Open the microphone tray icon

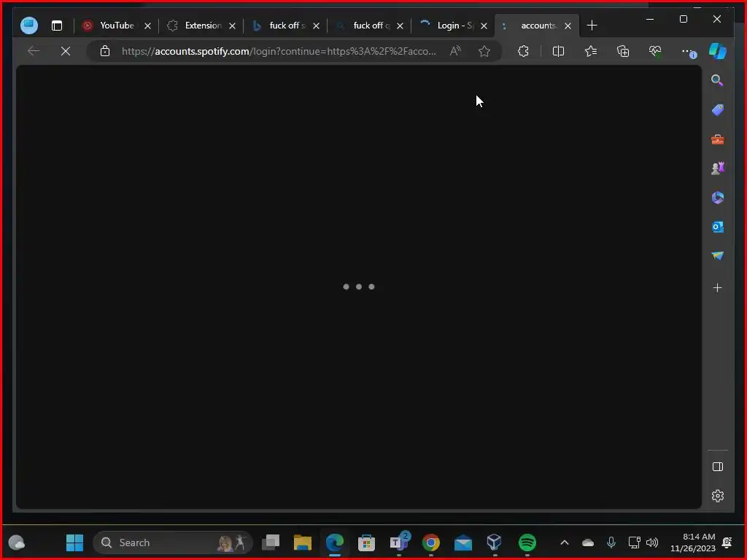pos(611,542)
